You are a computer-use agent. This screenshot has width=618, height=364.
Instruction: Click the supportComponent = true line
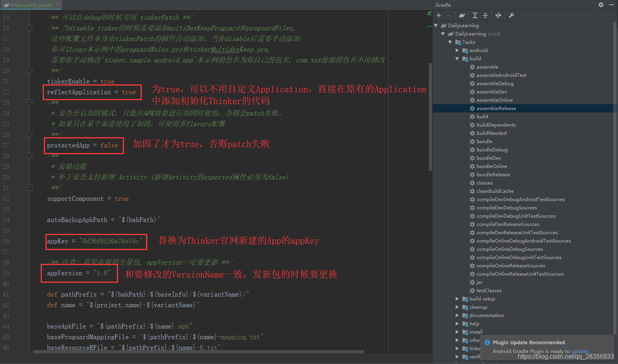(x=88, y=198)
